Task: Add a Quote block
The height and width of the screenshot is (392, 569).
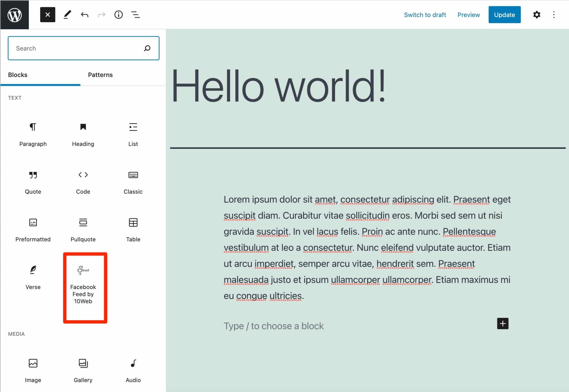Action: coord(33,182)
